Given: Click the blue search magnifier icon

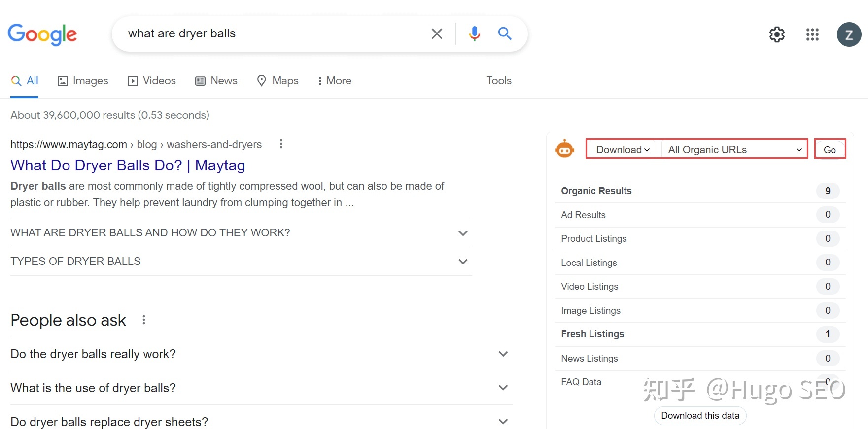Looking at the screenshot, I should click(x=505, y=33).
